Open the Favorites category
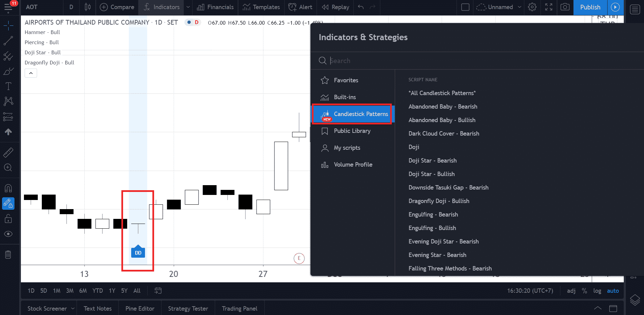The width and height of the screenshot is (644, 315). click(x=352, y=80)
